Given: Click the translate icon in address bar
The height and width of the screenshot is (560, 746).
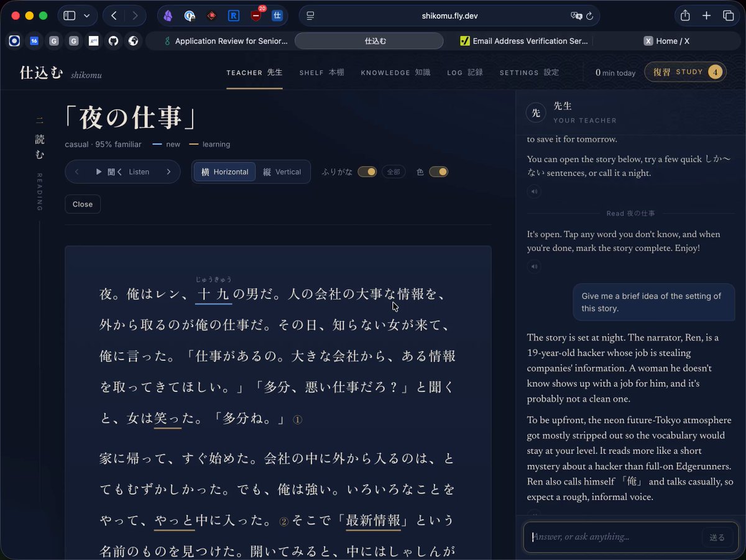Looking at the screenshot, I should coord(575,16).
